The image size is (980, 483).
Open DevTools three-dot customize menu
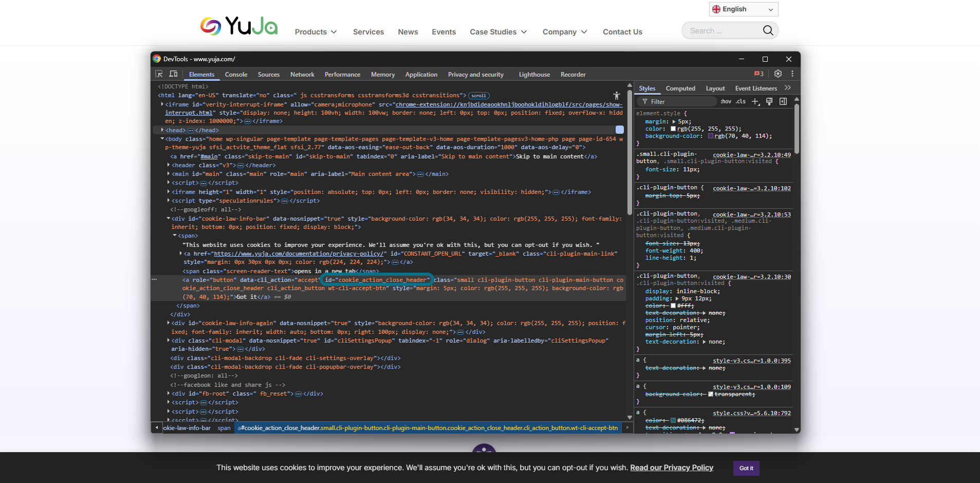click(792, 74)
